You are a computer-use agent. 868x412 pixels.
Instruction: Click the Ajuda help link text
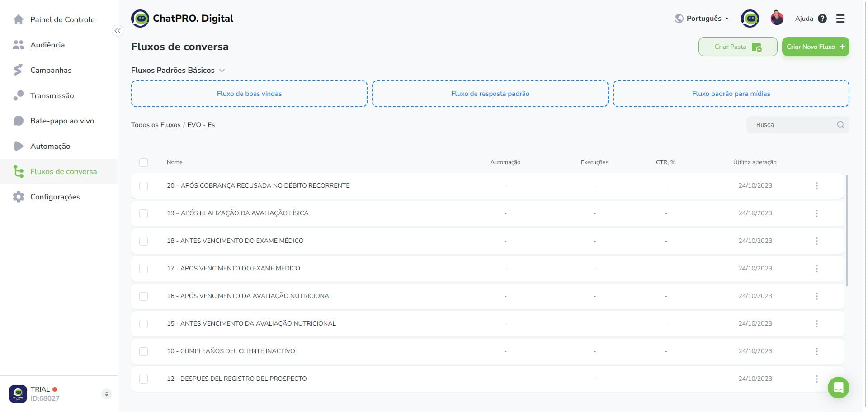[804, 19]
